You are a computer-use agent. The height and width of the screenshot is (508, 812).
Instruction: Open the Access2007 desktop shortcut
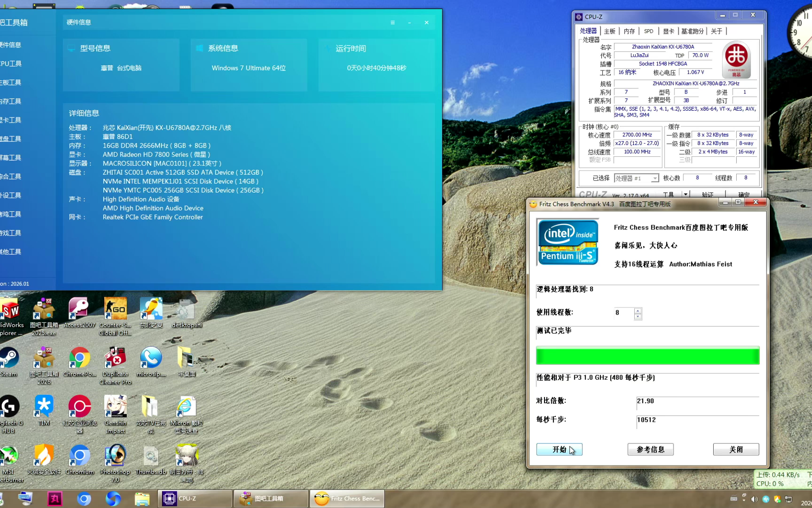tap(79, 310)
